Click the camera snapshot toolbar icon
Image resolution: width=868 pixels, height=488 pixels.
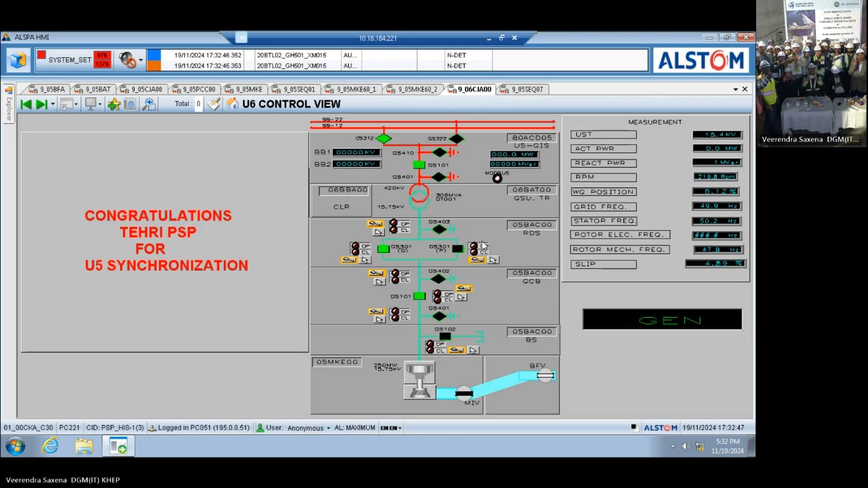[130, 104]
